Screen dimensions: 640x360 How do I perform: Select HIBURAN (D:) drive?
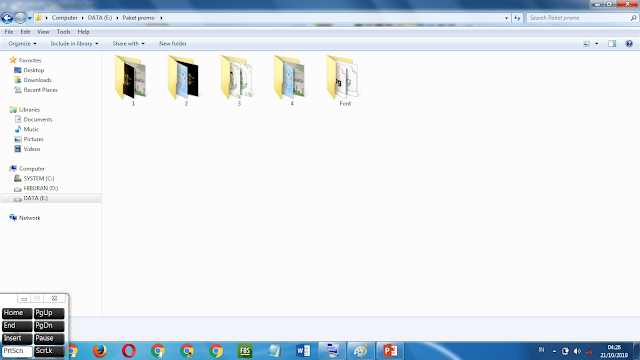[36, 188]
